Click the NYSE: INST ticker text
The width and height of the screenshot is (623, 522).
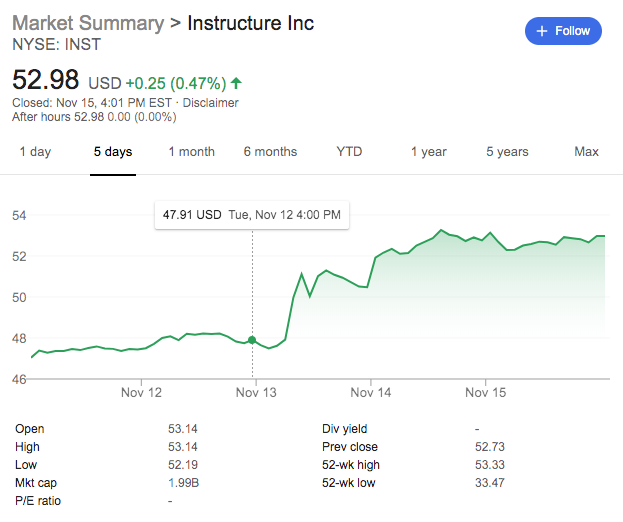tap(57, 44)
